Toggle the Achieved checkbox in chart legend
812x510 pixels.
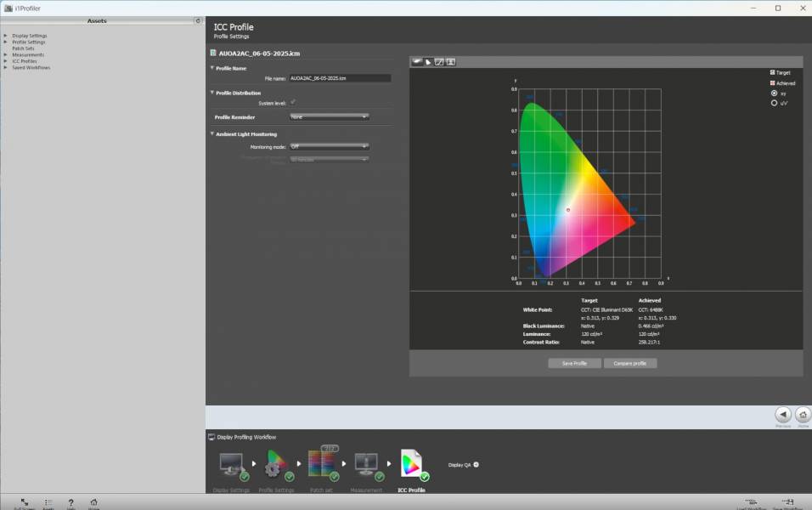click(x=772, y=83)
